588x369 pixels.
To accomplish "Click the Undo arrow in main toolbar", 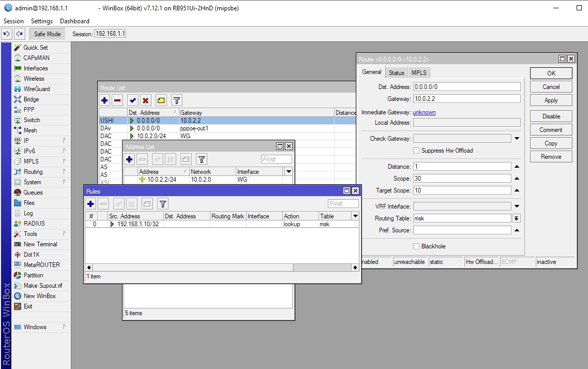I will [x=6, y=34].
